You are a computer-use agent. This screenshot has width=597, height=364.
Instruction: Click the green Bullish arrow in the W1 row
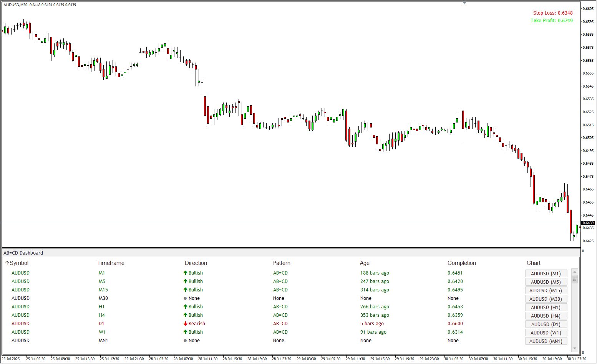tap(186, 332)
